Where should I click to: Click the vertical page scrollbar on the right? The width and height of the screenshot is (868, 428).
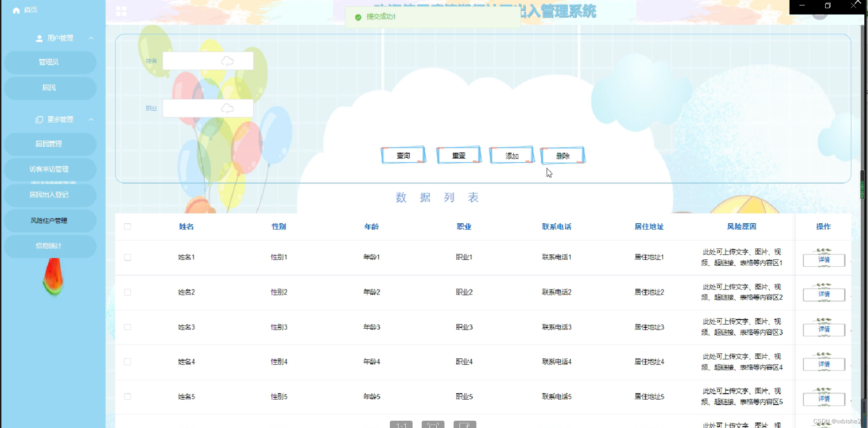862,185
